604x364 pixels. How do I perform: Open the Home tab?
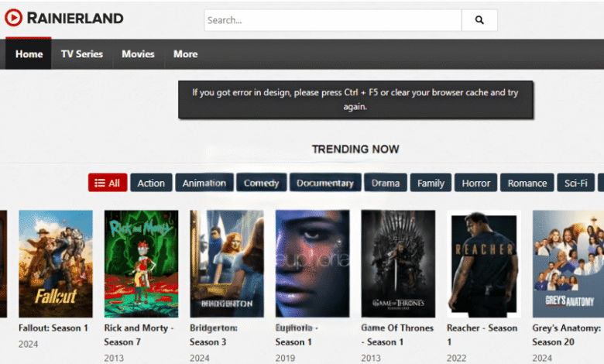click(x=29, y=54)
